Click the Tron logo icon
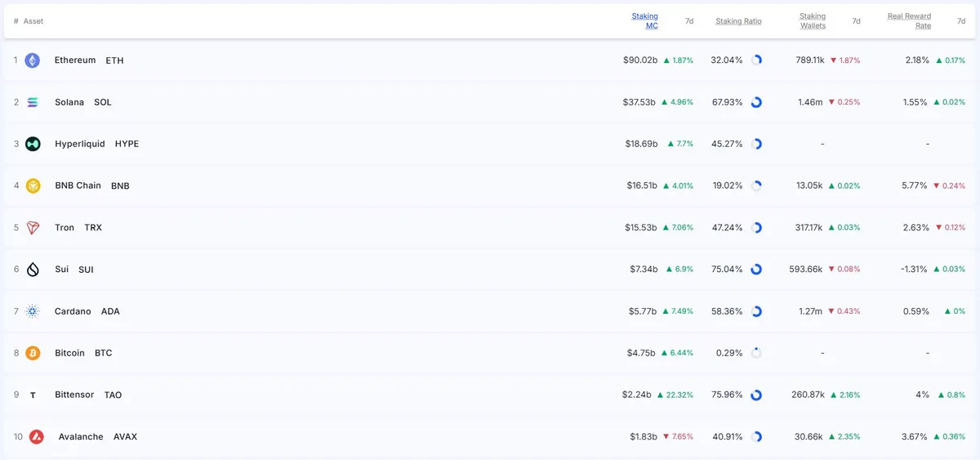980x460 pixels. [x=33, y=228]
